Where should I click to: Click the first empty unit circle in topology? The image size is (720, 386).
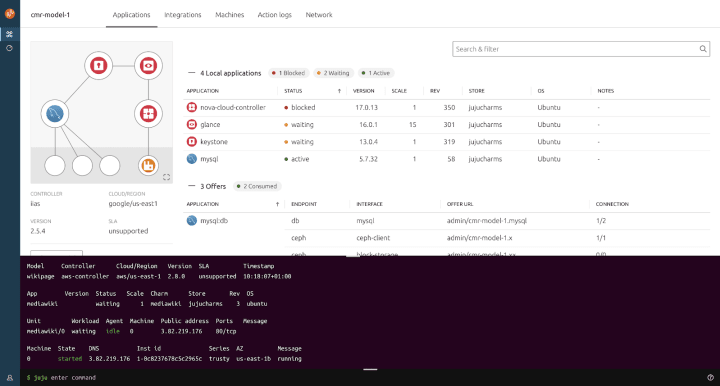coord(55,166)
